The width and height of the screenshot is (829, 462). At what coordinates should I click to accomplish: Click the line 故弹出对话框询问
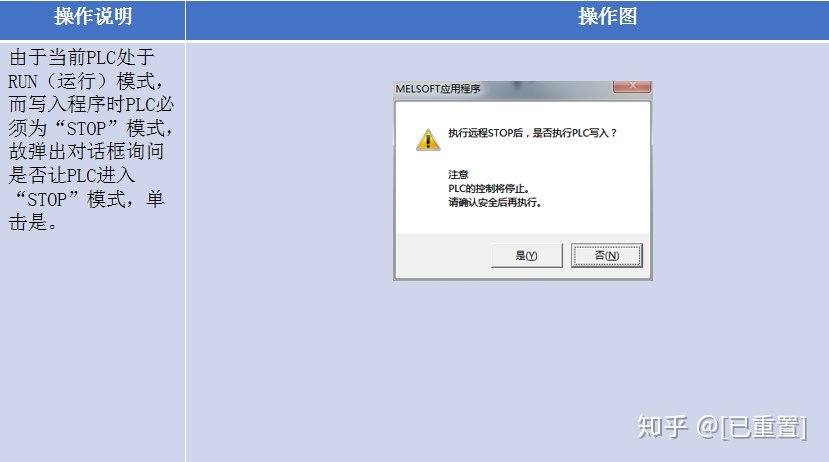click(x=86, y=152)
